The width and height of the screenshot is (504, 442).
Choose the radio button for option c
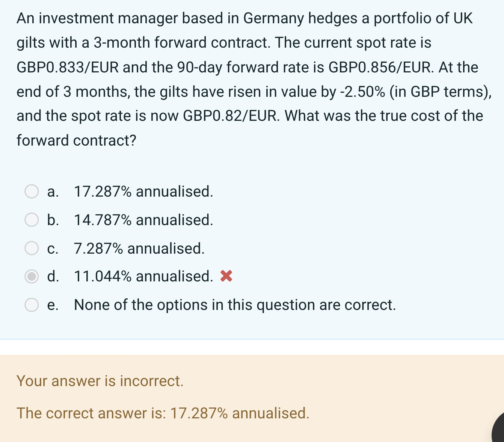click(x=32, y=248)
